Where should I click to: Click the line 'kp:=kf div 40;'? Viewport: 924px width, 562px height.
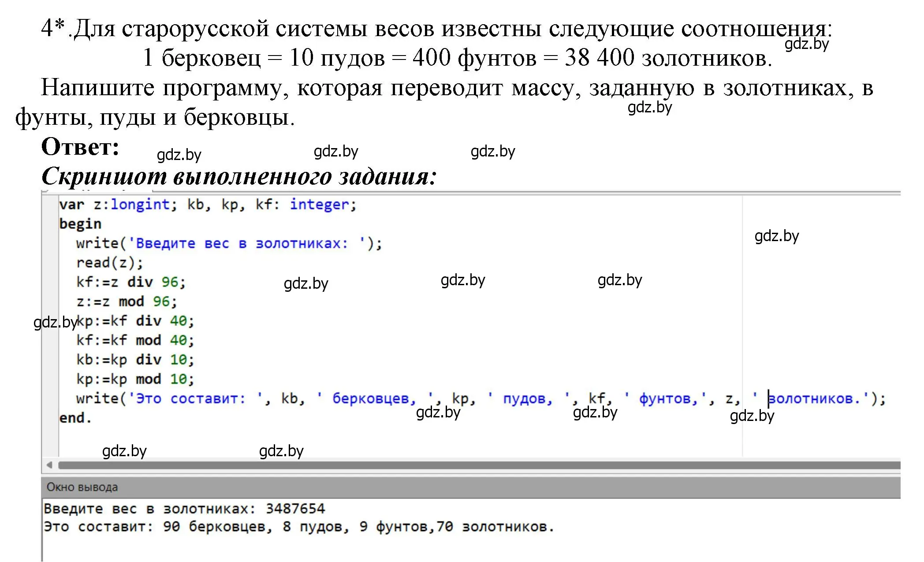[135, 321]
